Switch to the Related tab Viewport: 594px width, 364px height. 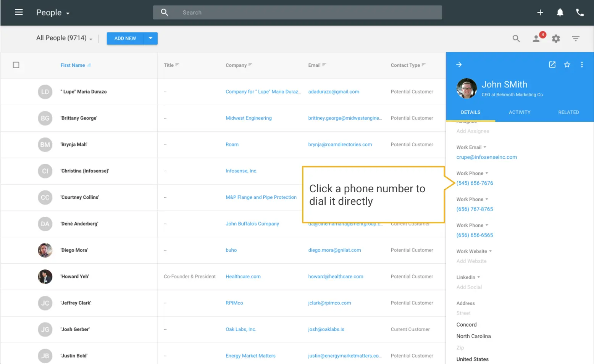(568, 112)
